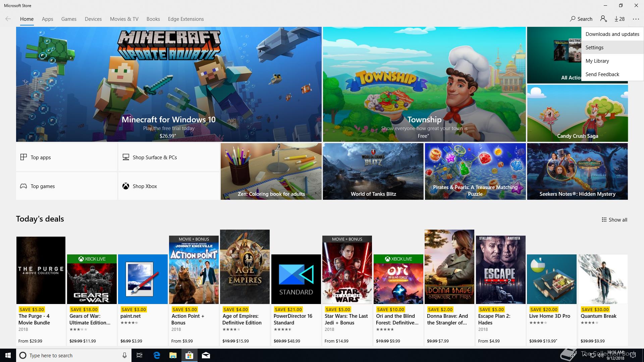Open Gears of War Ultimate Edition deal
Viewport: 644px width, 362px height.
point(92,300)
